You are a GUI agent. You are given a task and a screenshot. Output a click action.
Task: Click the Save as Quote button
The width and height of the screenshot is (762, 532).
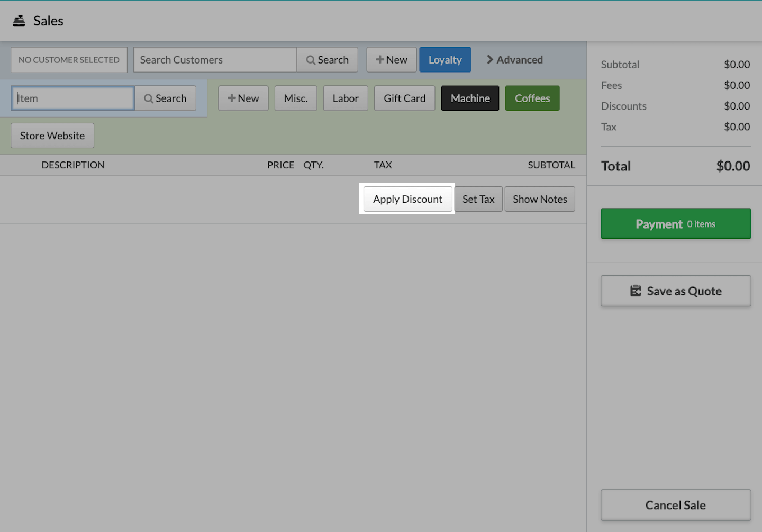(x=675, y=291)
